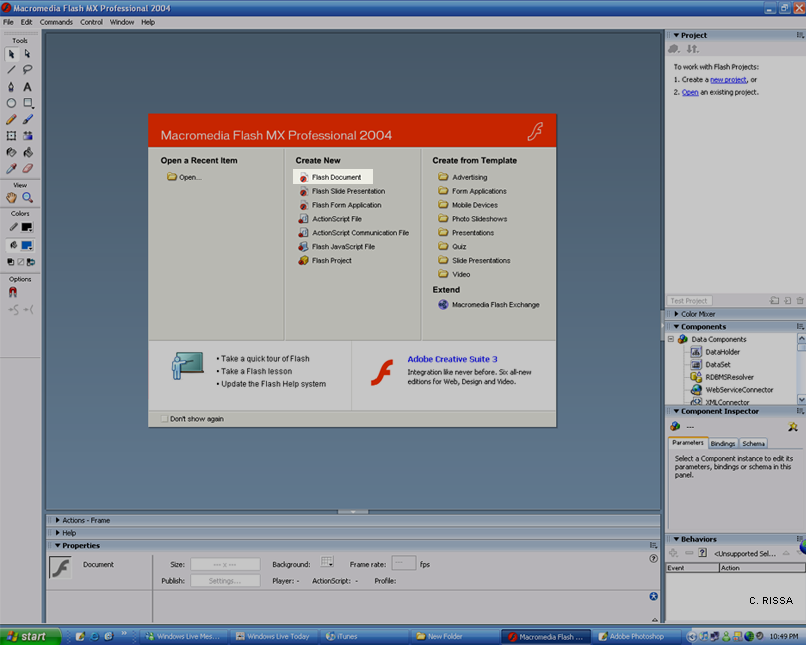
Task: Toggle the Snap to Objects magnet option
Action: pyautogui.click(x=13, y=292)
